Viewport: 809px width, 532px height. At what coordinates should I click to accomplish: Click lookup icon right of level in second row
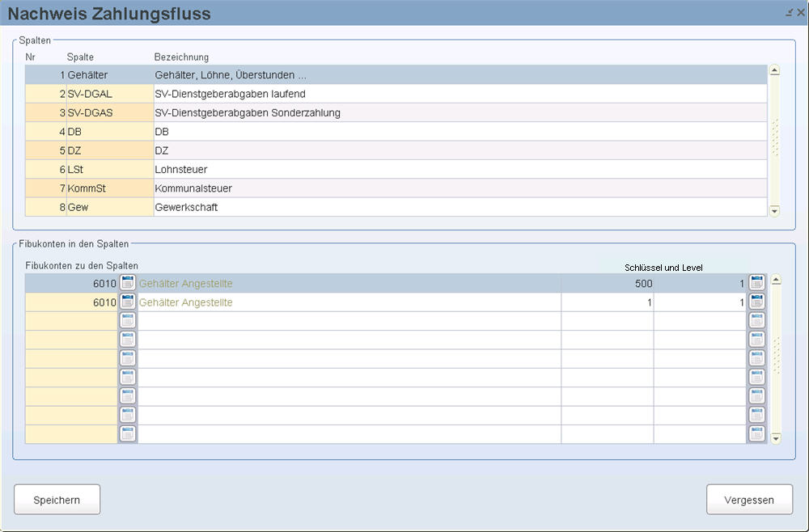(756, 302)
